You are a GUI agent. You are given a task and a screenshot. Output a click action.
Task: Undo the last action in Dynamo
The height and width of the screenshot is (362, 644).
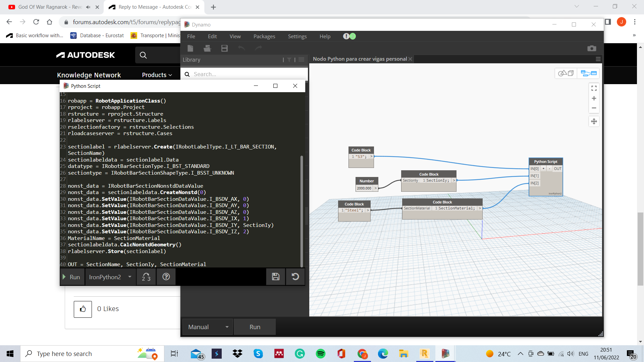click(241, 48)
